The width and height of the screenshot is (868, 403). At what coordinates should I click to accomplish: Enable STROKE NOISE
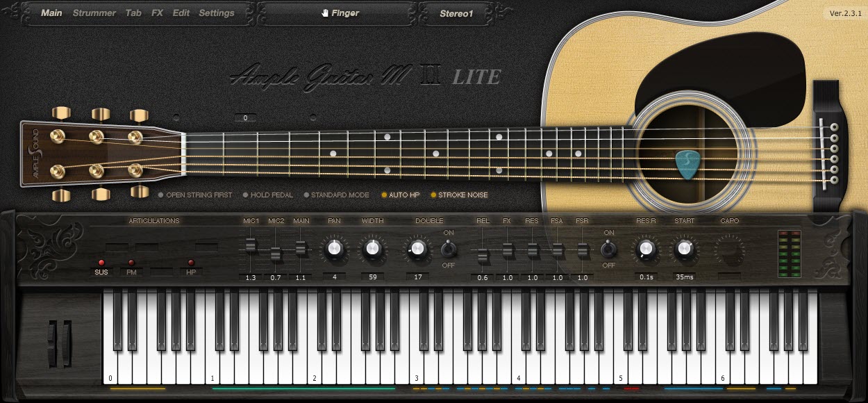(459, 195)
